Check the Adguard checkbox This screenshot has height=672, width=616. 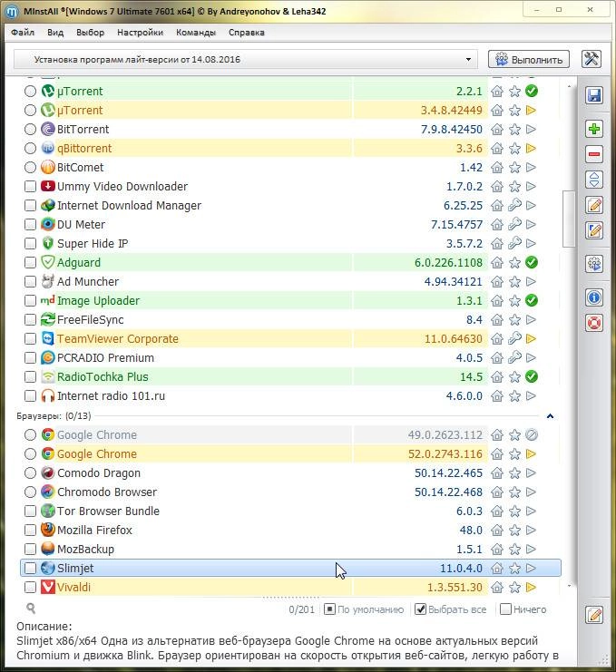[30, 263]
